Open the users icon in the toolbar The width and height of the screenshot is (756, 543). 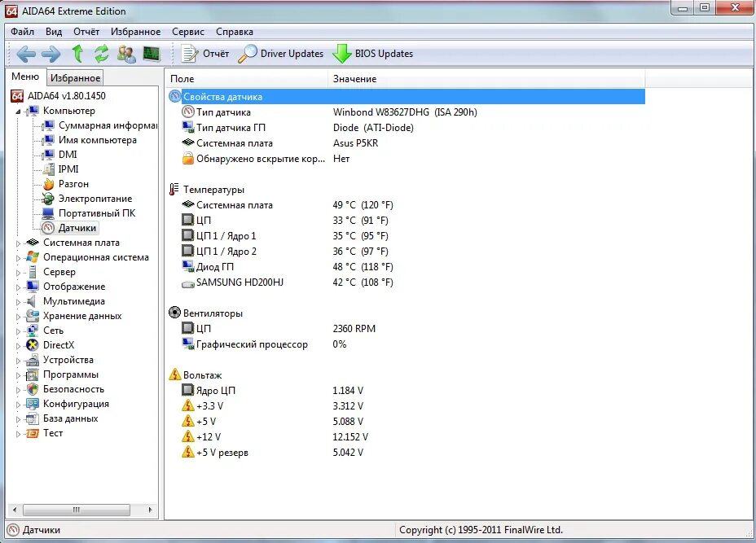[126, 54]
